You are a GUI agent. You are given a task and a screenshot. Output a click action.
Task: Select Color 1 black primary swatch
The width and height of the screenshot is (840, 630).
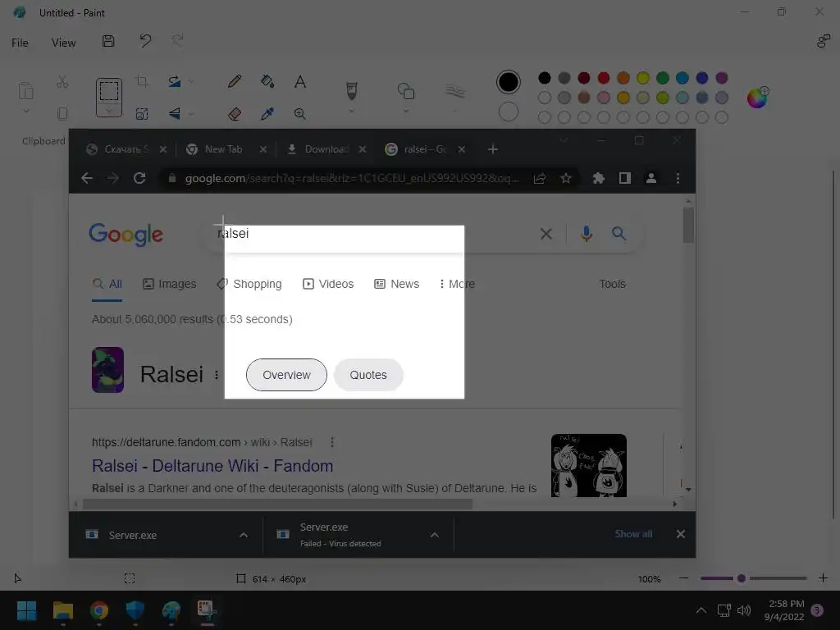tap(508, 82)
